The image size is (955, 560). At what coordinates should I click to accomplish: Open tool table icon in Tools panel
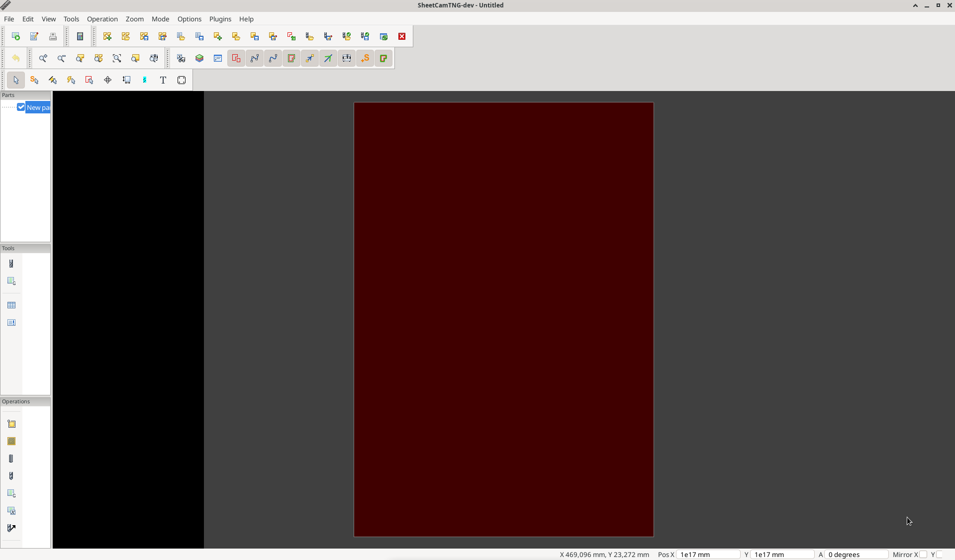(11, 305)
